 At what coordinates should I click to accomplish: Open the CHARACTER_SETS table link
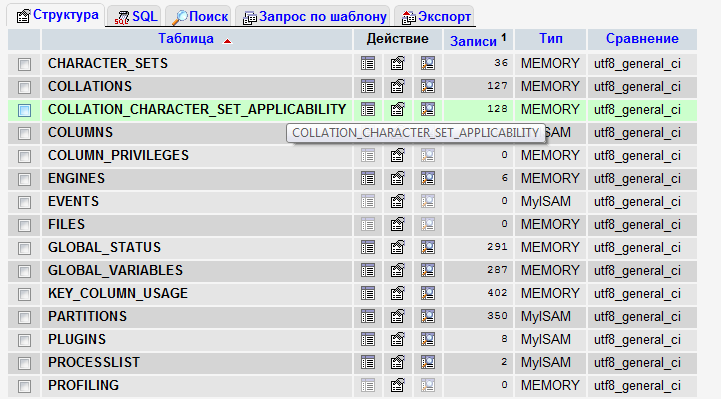click(108, 63)
